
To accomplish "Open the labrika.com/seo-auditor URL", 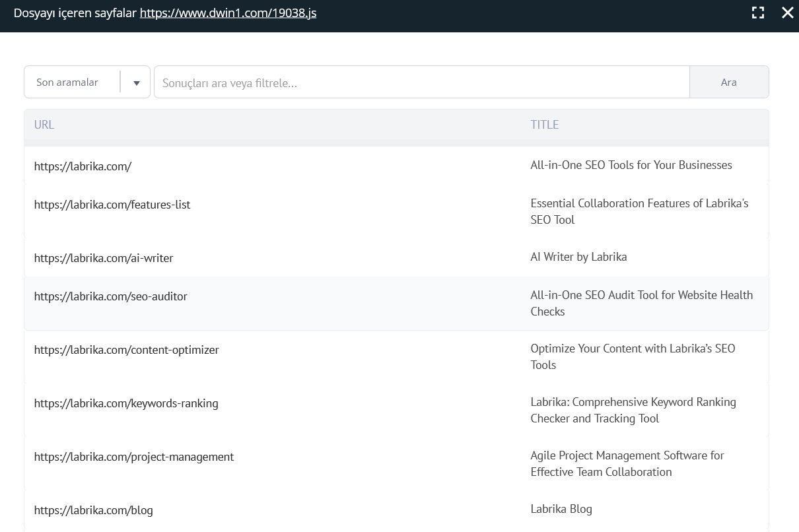I will point(111,296).
